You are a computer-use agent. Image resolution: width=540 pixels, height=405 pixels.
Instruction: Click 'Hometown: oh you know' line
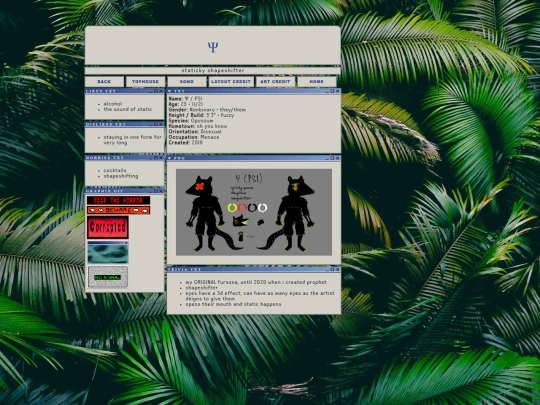(198, 126)
